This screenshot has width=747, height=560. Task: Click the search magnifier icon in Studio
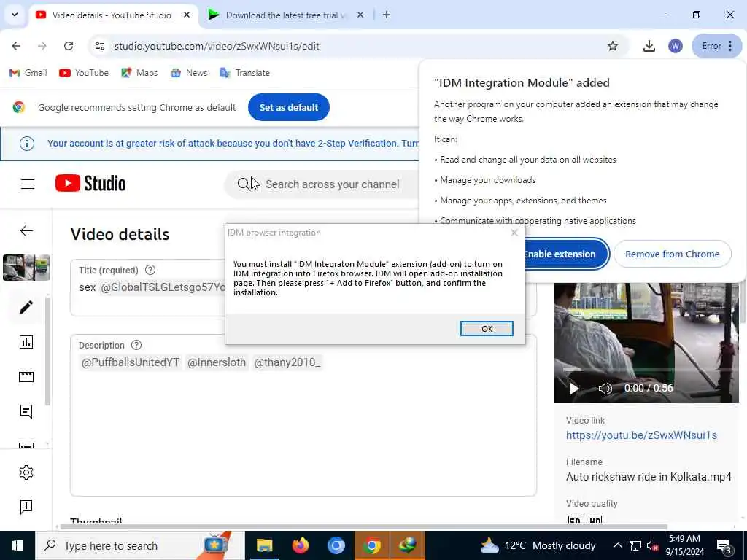pyautogui.click(x=244, y=184)
